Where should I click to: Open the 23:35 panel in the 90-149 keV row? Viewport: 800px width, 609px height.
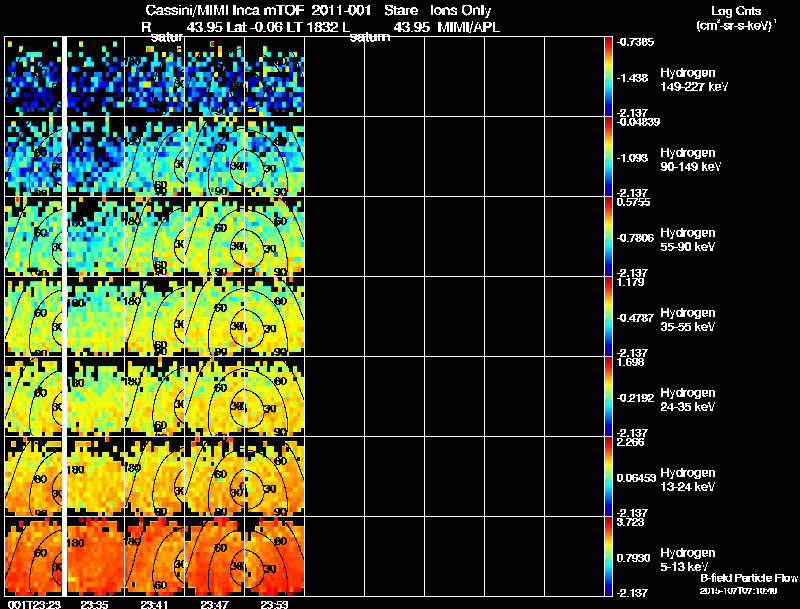click(96, 157)
